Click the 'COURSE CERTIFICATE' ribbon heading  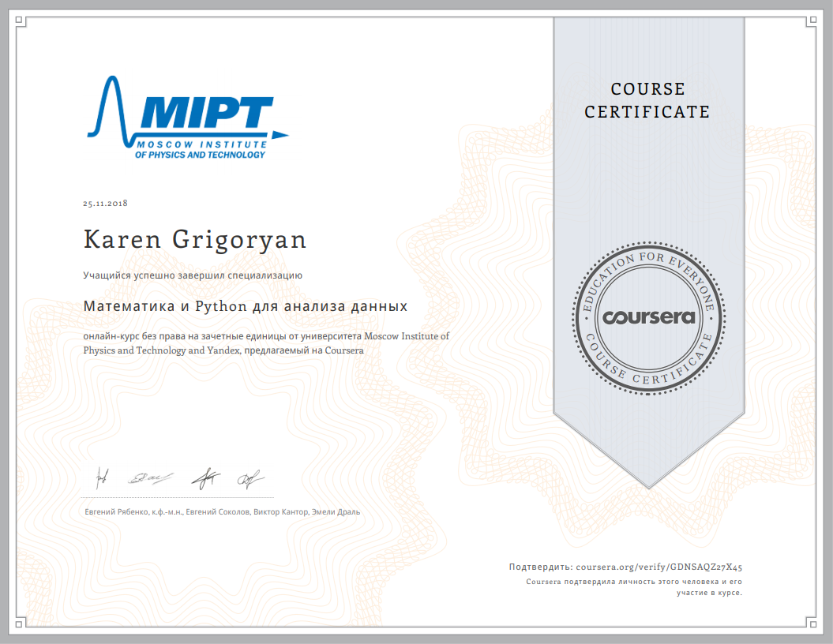click(647, 100)
